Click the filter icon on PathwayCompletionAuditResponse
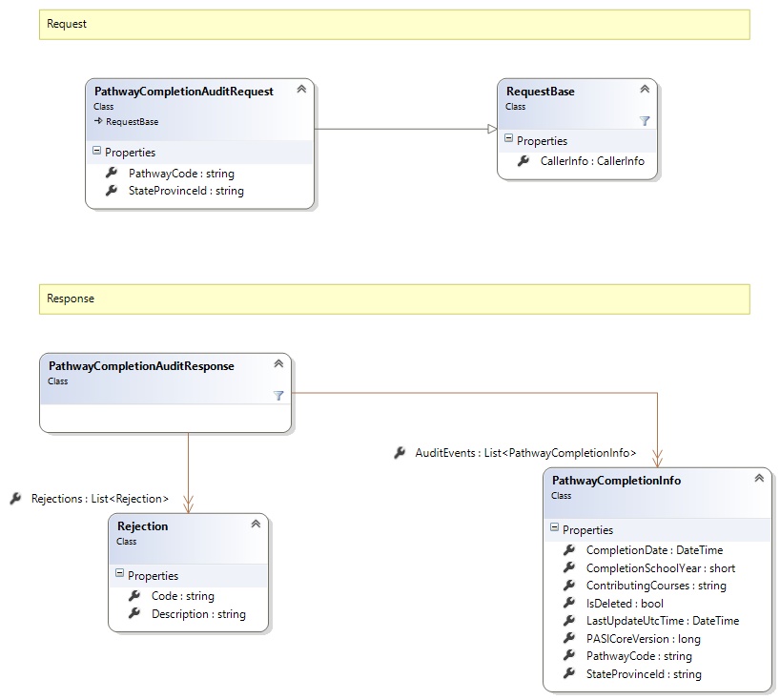The width and height of the screenshot is (780, 700). click(x=278, y=395)
